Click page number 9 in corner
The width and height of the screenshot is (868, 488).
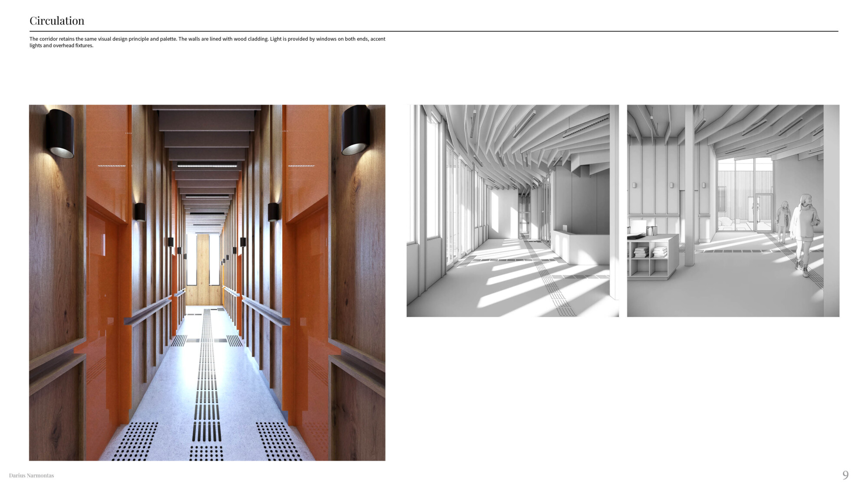[x=845, y=475]
